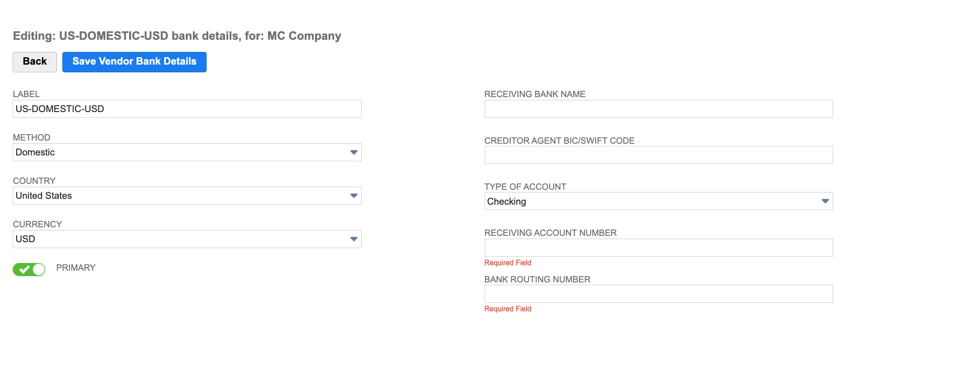
Task: Save the vendor bank details
Action: click(134, 62)
